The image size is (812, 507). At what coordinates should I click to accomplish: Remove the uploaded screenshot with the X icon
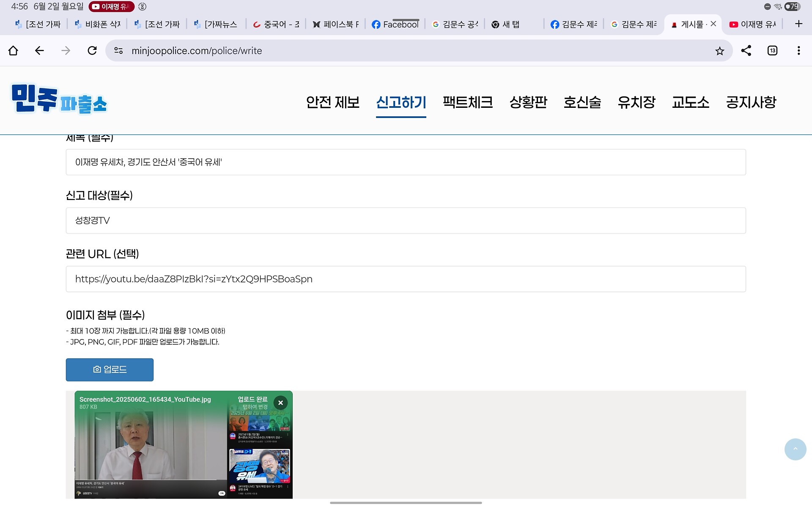coord(280,403)
